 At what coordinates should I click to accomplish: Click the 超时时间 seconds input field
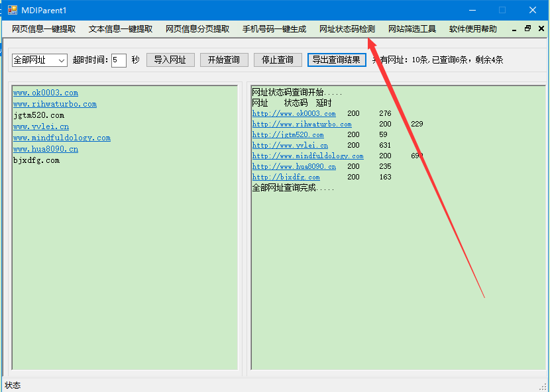(119, 60)
